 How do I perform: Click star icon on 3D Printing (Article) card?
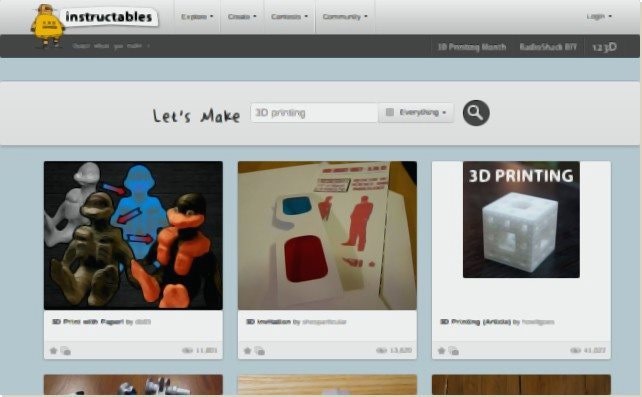(x=441, y=351)
